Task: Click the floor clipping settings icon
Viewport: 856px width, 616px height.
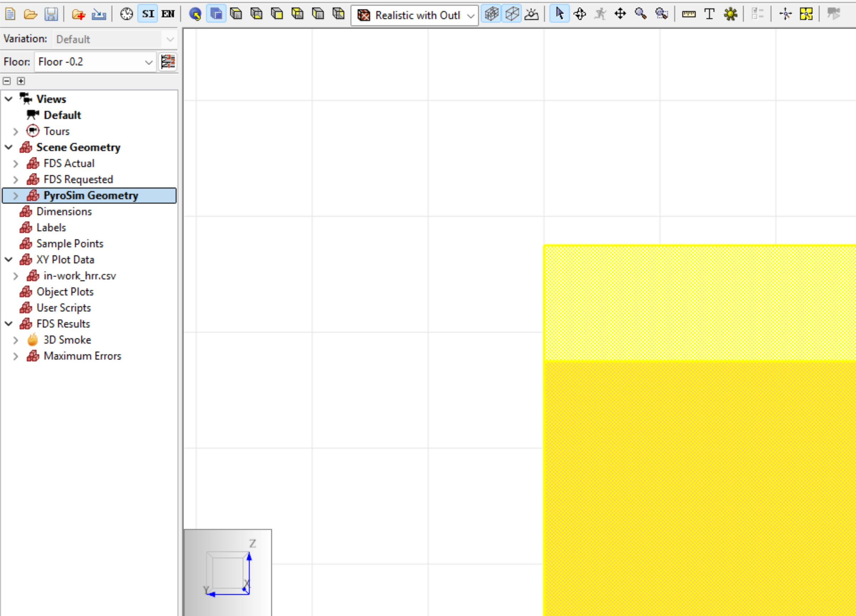Action: pyautogui.click(x=168, y=62)
